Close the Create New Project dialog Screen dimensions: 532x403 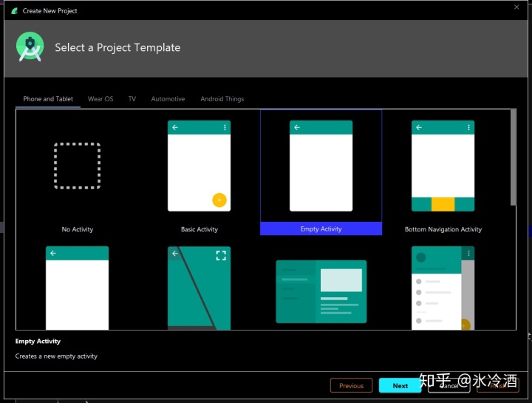point(516,7)
